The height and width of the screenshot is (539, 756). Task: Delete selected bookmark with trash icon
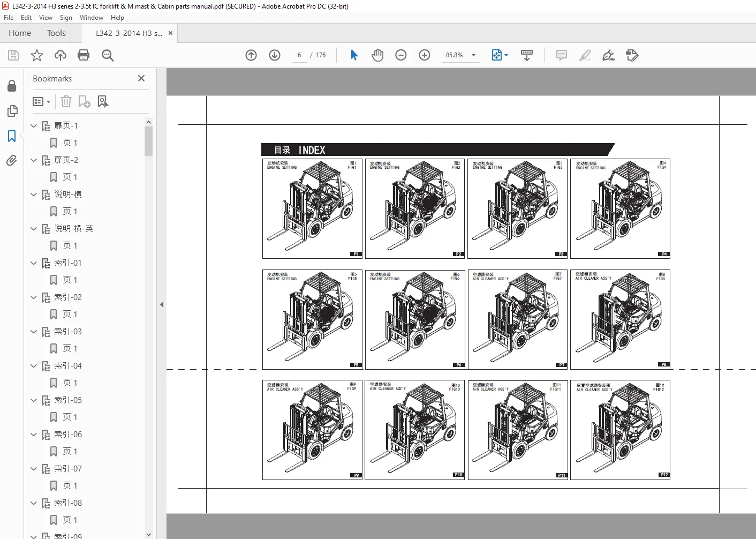point(66,101)
